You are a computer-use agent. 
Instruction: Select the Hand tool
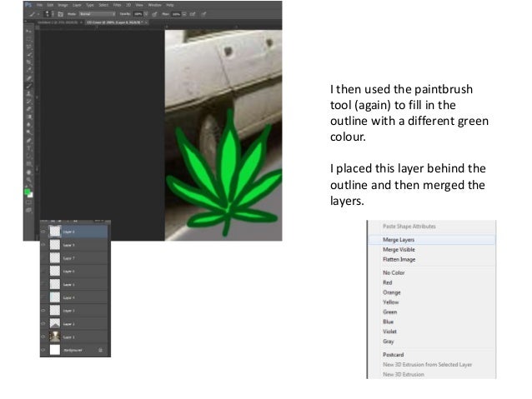point(29,172)
